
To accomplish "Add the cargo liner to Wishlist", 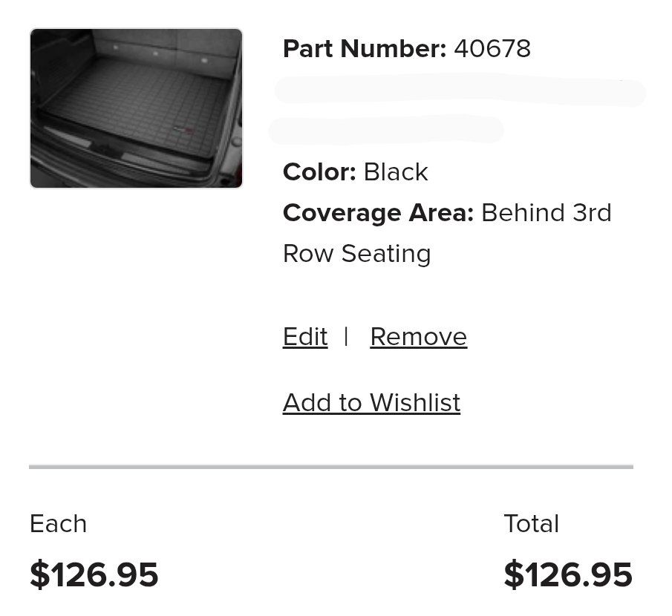I will 371,403.
